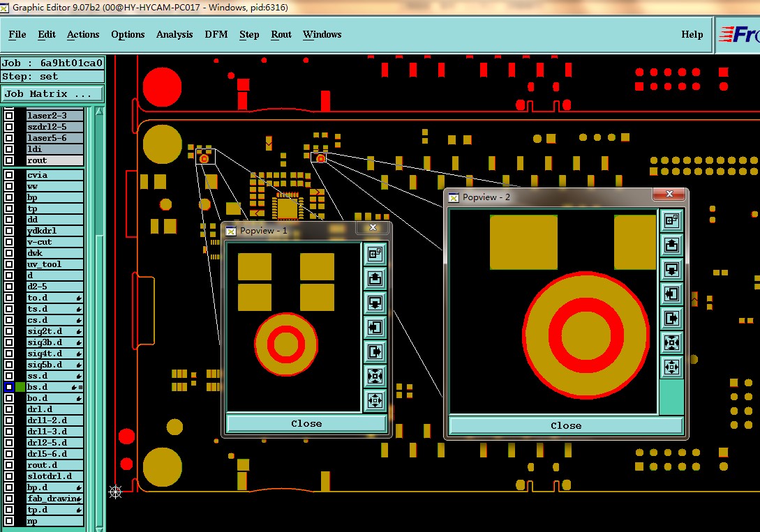Open the Rout menu

pyautogui.click(x=281, y=34)
